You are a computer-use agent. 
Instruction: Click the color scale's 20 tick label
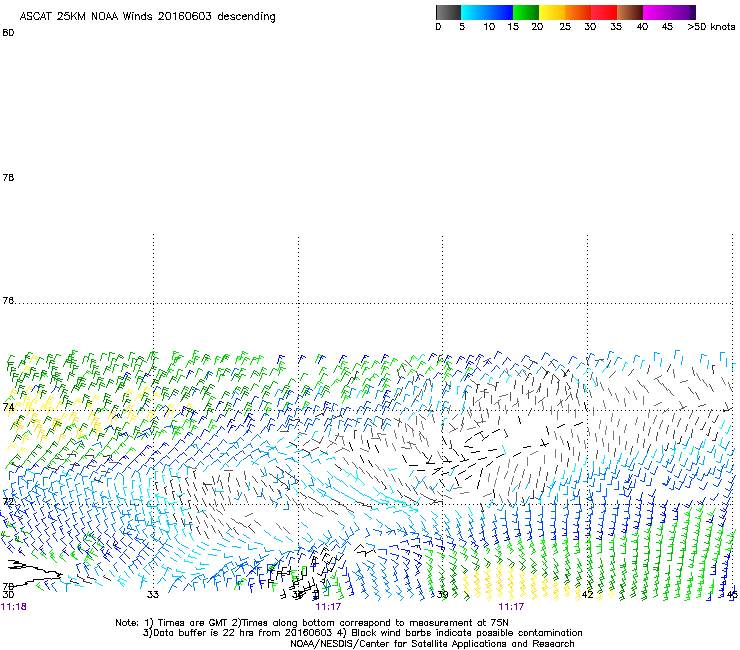click(x=537, y=27)
